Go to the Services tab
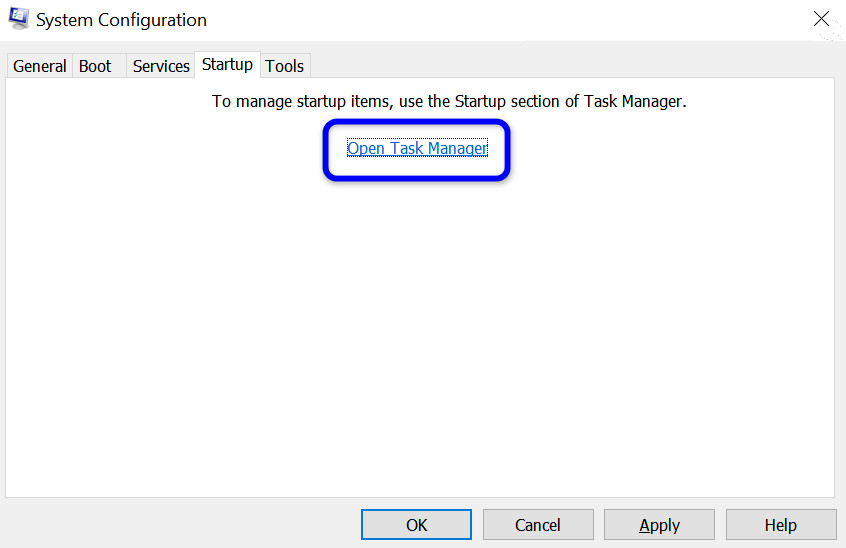Screen dimensions: 846x548 pos(161,66)
